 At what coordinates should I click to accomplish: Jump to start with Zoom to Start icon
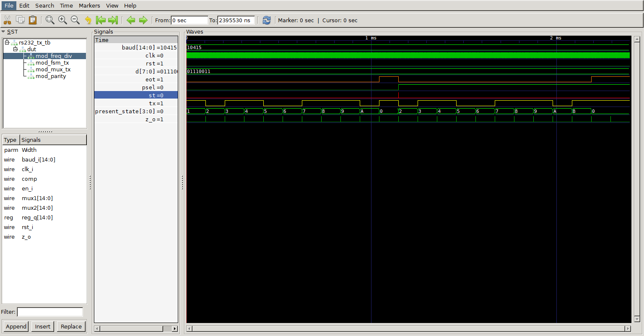click(x=101, y=20)
